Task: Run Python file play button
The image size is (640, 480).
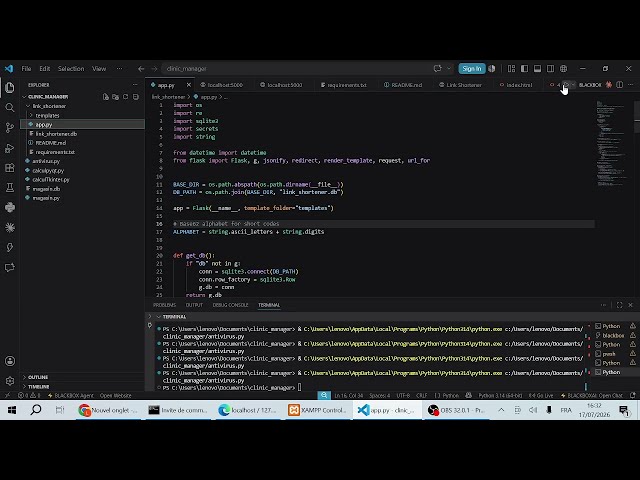Action: [566, 85]
